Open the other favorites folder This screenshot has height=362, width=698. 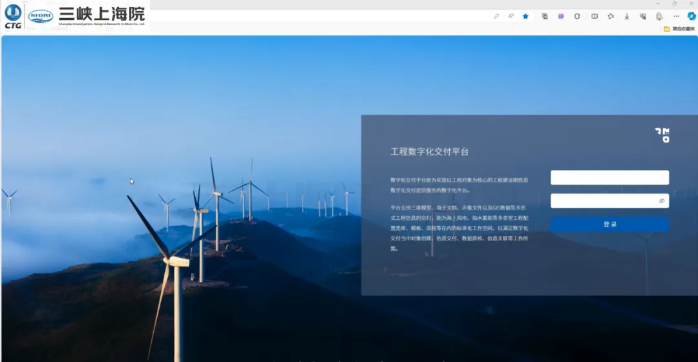pyautogui.click(x=679, y=28)
